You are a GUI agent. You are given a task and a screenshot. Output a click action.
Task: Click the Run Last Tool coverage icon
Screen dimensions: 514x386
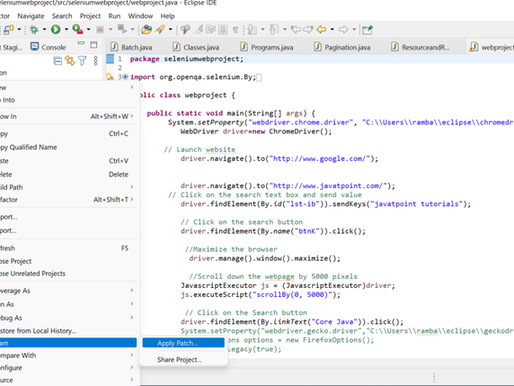coord(78,30)
